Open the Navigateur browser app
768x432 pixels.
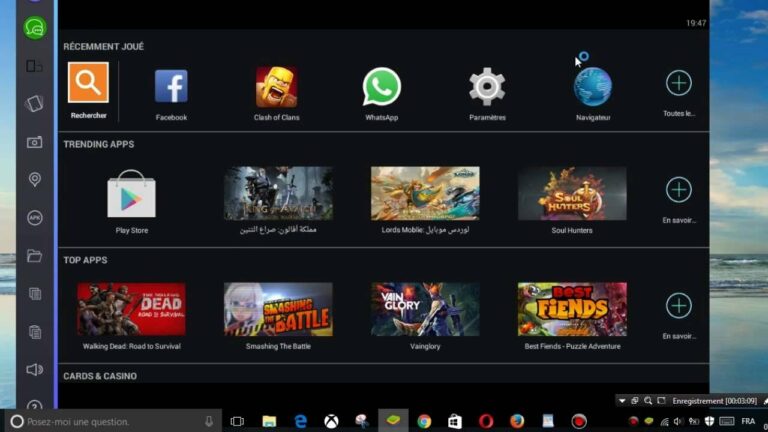click(x=592, y=87)
